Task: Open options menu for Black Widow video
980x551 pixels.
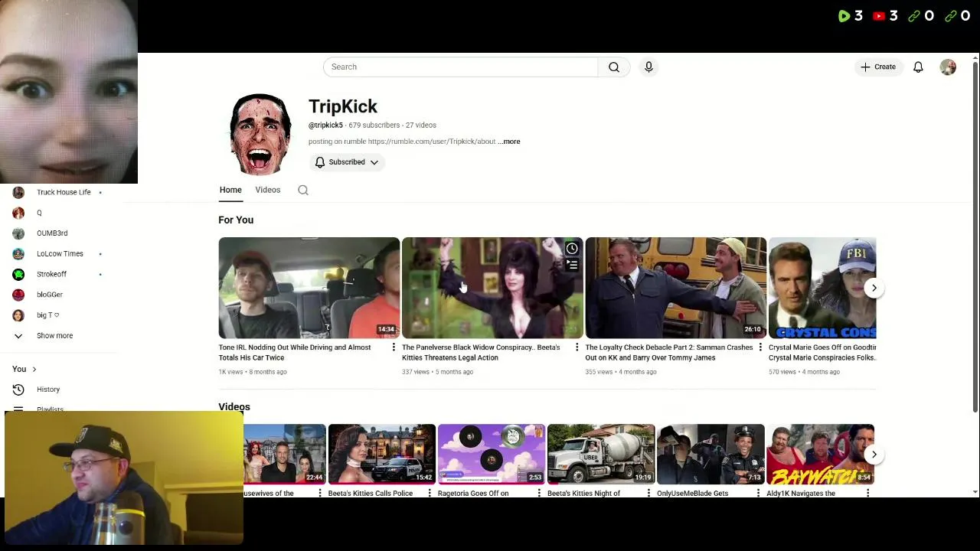Action: pos(577,348)
